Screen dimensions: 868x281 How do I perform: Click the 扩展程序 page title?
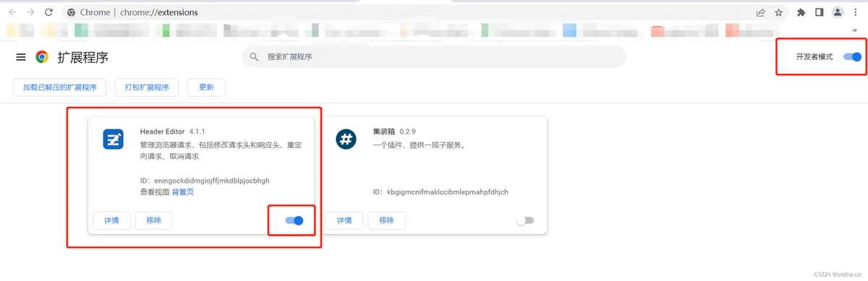coord(82,58)
